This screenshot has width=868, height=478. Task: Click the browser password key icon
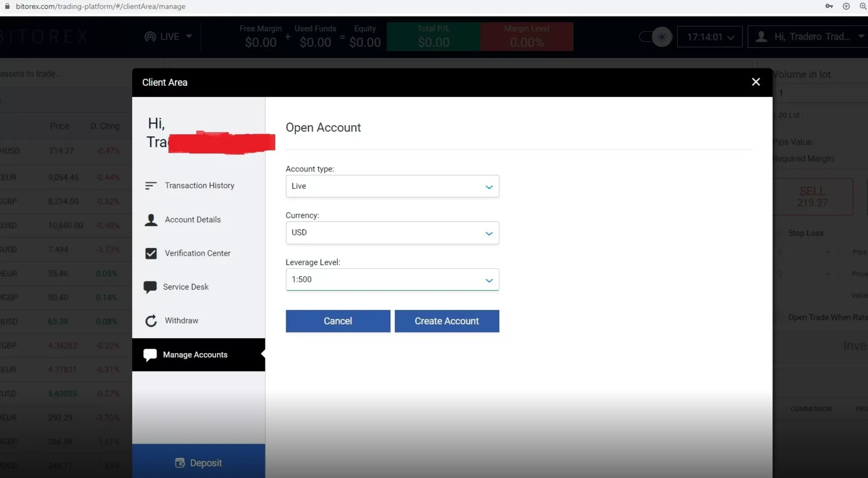tap(829, 6)
